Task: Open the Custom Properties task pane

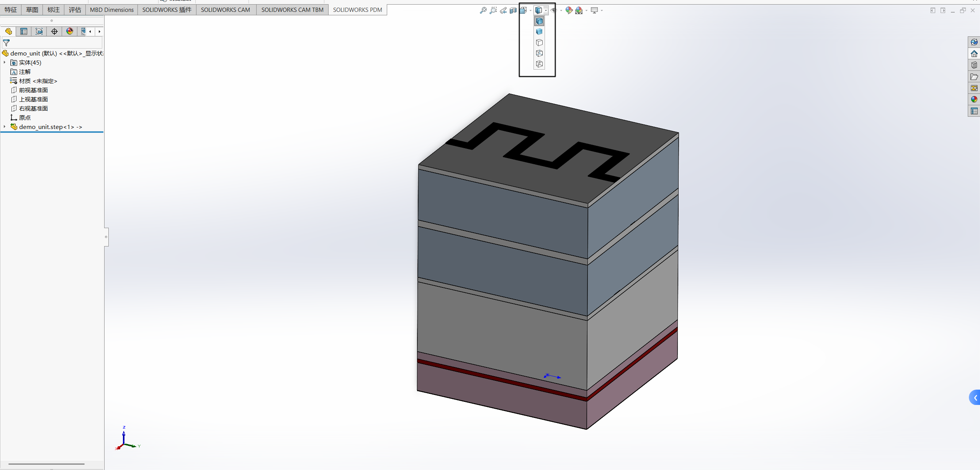Action: pyautogui.click(x=974, y=111)
